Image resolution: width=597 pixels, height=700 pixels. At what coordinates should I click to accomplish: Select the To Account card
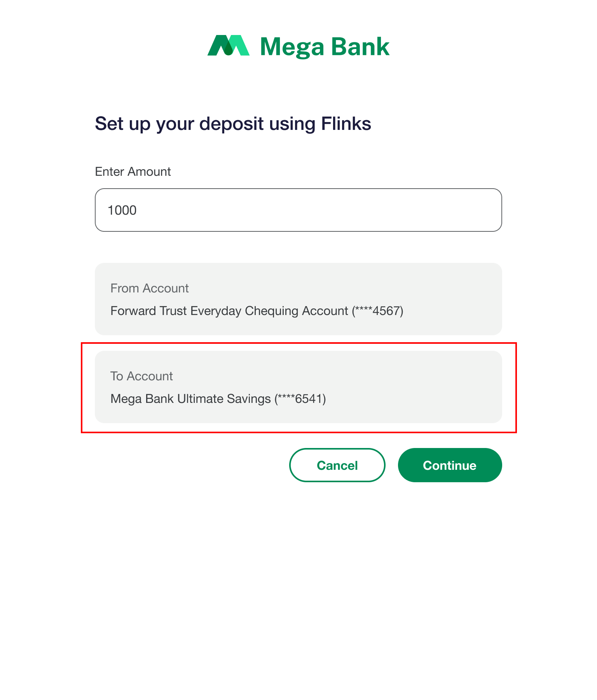click(298, 387)
